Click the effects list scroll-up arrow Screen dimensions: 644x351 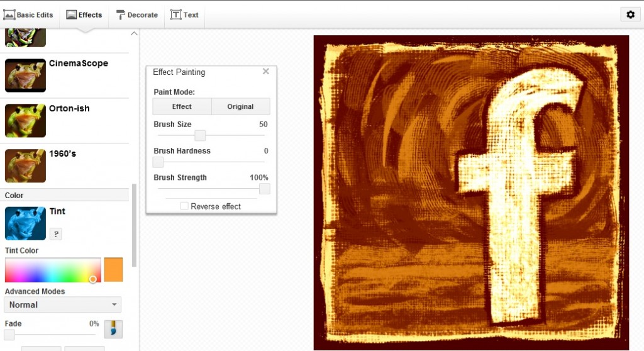[134, 34]
